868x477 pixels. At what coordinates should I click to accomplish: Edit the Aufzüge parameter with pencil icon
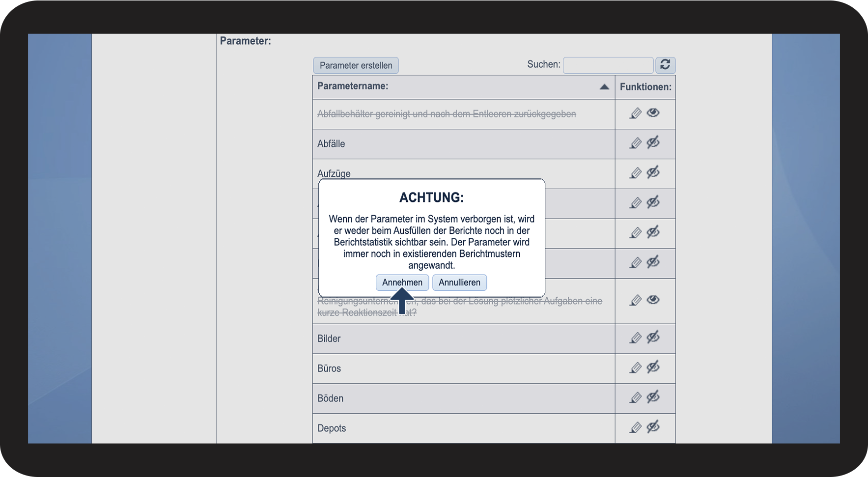click(636, 173)
